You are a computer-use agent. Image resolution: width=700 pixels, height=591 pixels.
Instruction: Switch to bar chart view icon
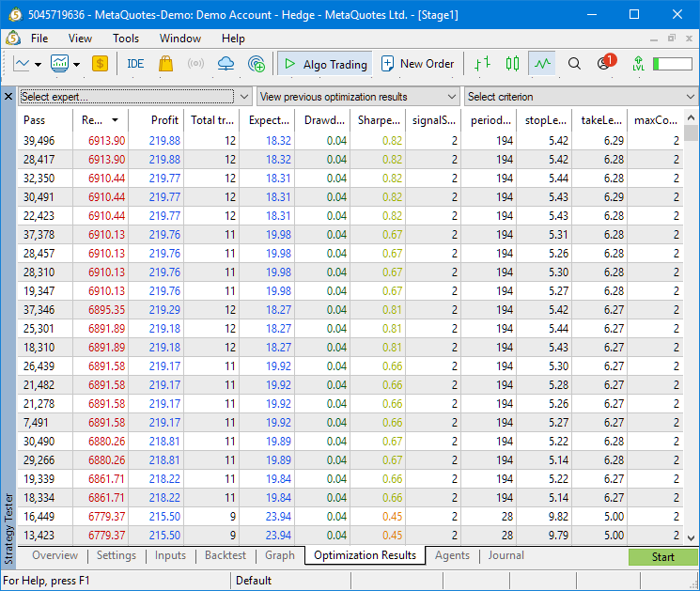(x=482, y=64)
